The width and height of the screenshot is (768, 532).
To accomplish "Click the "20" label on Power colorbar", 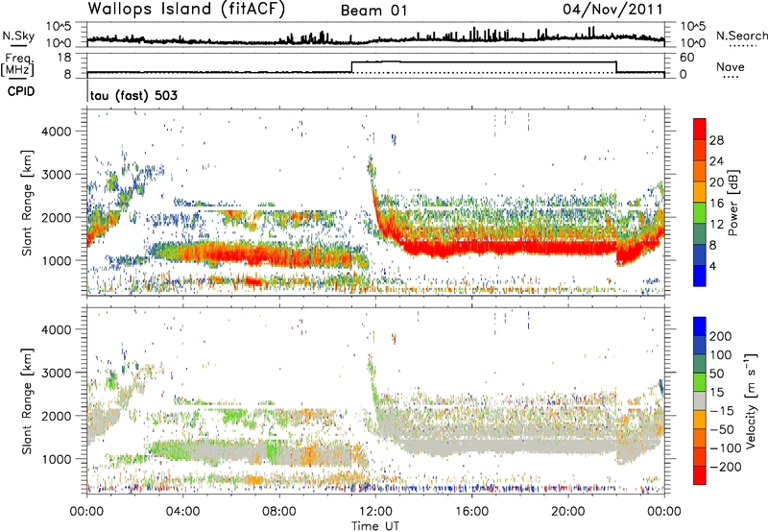I will [x=716, y=182].
